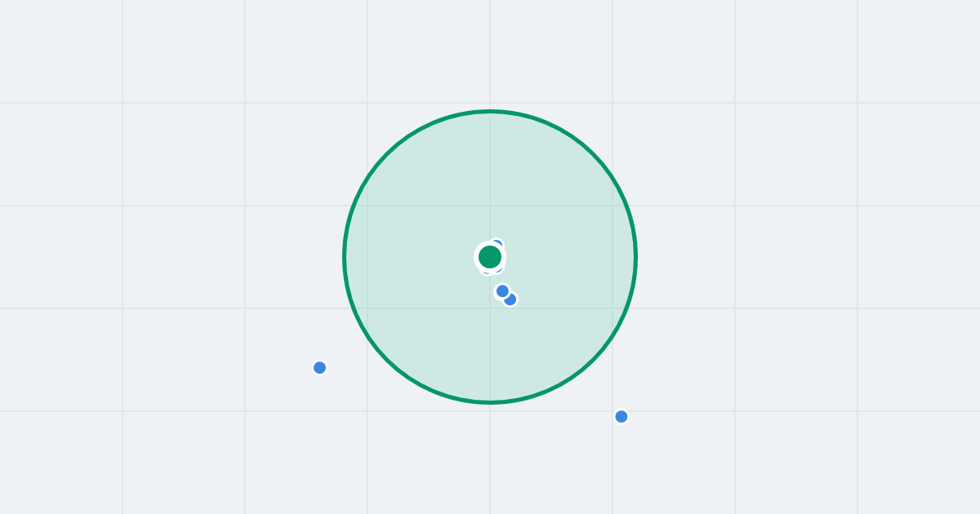
Task: Pick the blue dot below the circle's lower-right edge
Action: point(621,417)
